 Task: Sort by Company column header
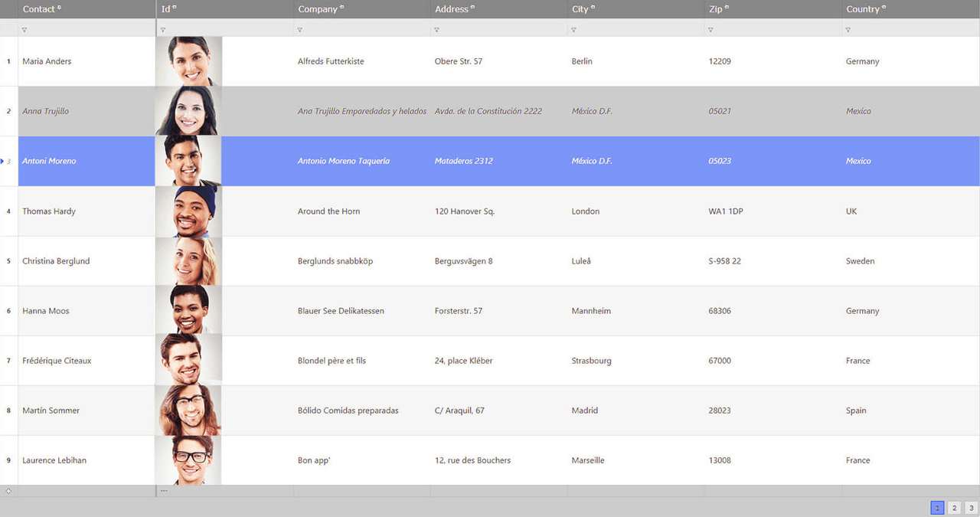[318, 9]
